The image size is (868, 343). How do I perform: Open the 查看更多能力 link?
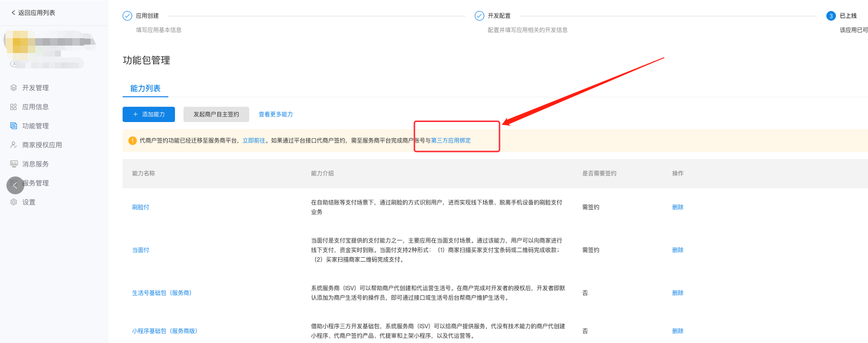tap(276, 114)
